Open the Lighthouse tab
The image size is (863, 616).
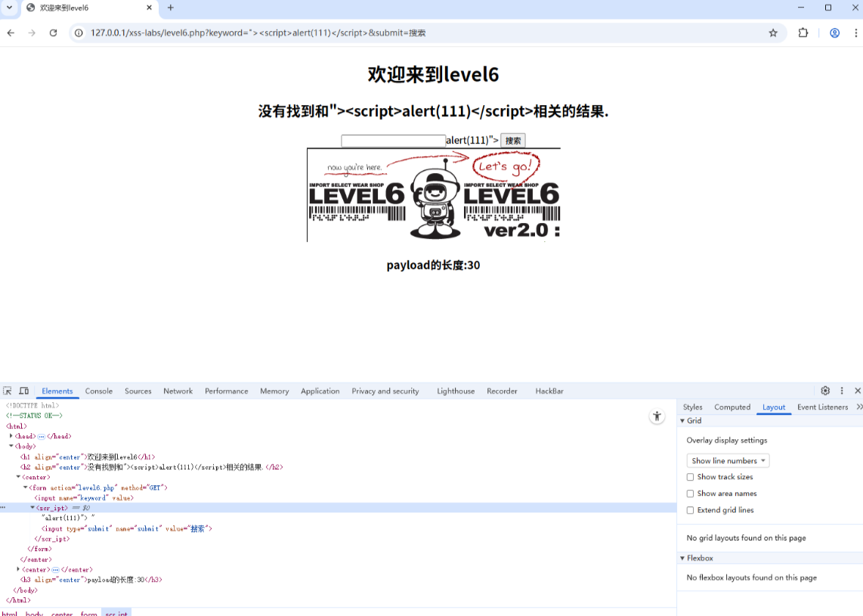click(x=456, y=391)
